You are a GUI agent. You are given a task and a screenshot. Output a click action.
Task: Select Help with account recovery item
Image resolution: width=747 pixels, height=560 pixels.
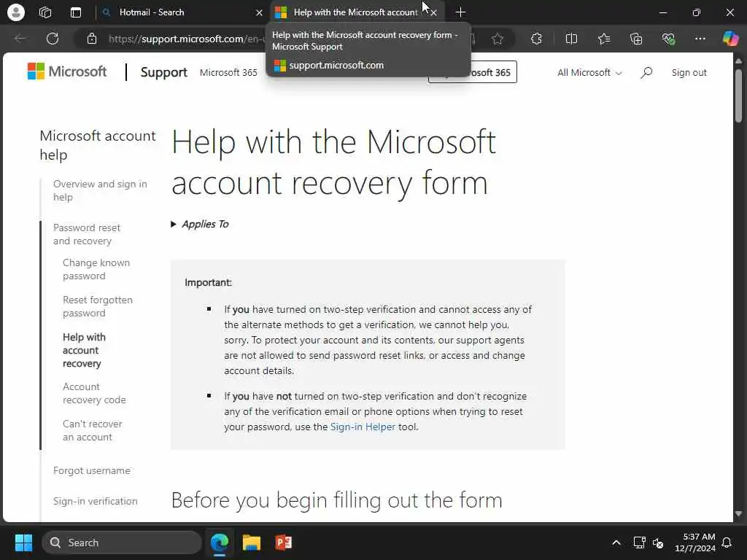[84, 350]
